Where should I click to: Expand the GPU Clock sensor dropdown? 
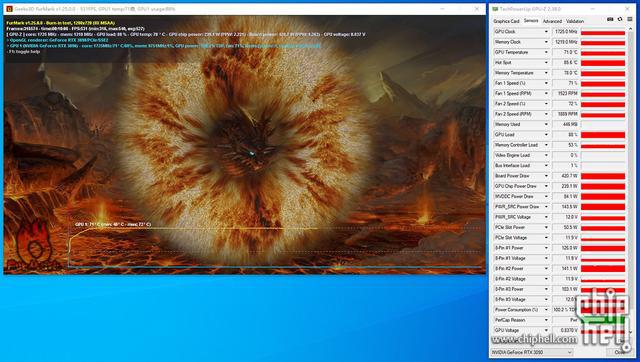point(546,32)
